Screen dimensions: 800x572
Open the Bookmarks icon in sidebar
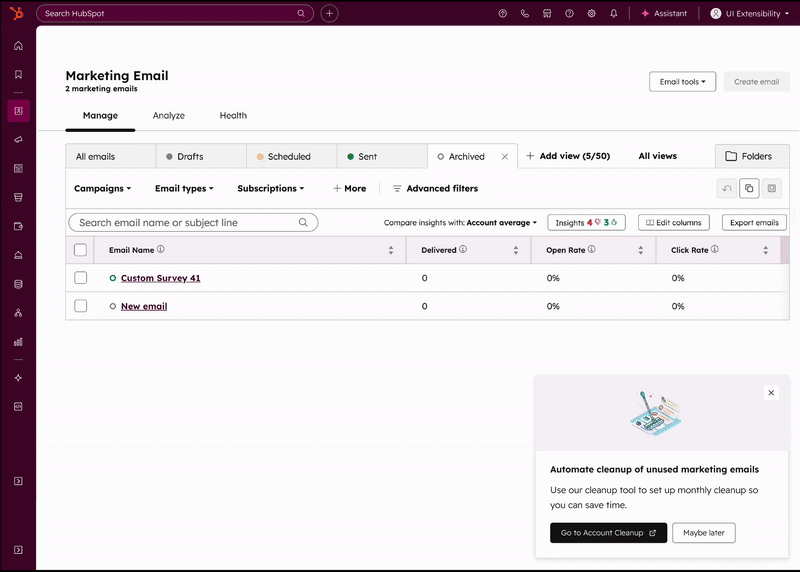coord(18,74)
